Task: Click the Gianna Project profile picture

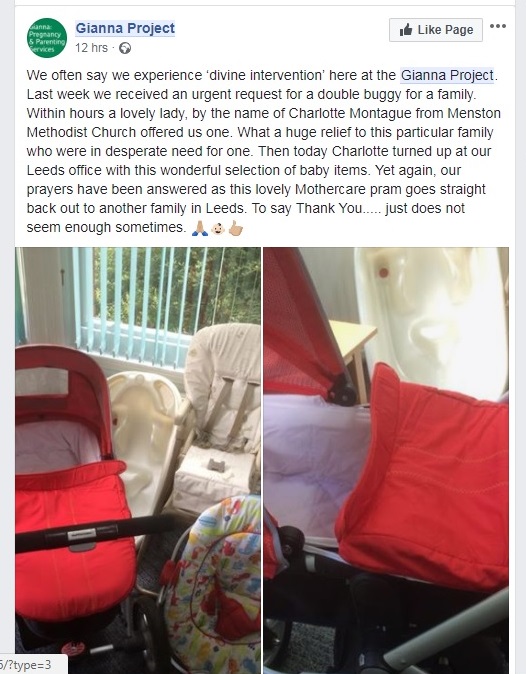Action: tap(47, 38)
